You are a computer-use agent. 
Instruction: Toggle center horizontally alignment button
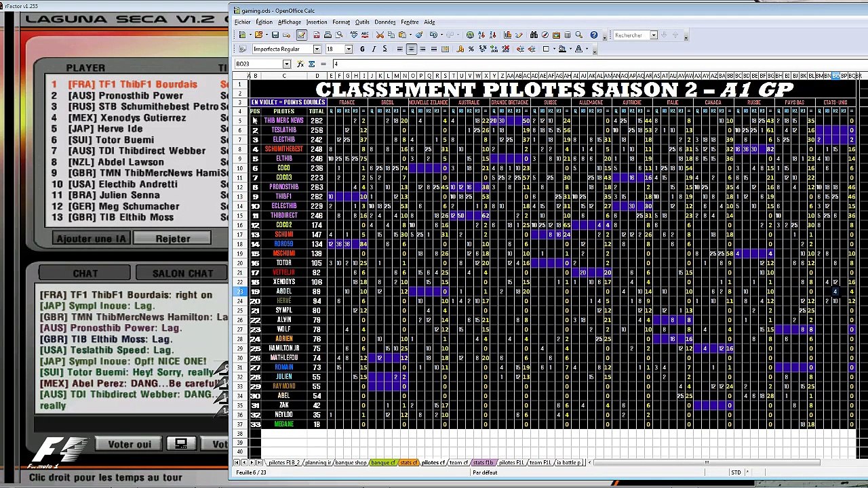click(x=412, y=49)
